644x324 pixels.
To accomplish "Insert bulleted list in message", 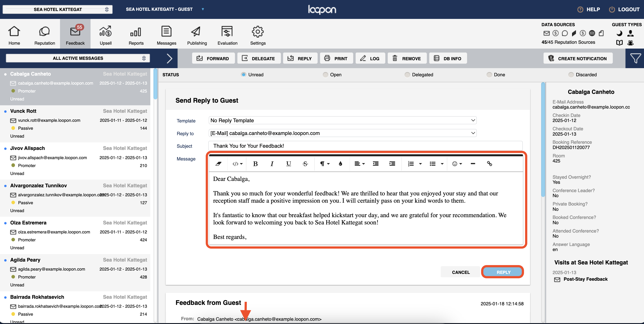I will [x=433, y=164].
